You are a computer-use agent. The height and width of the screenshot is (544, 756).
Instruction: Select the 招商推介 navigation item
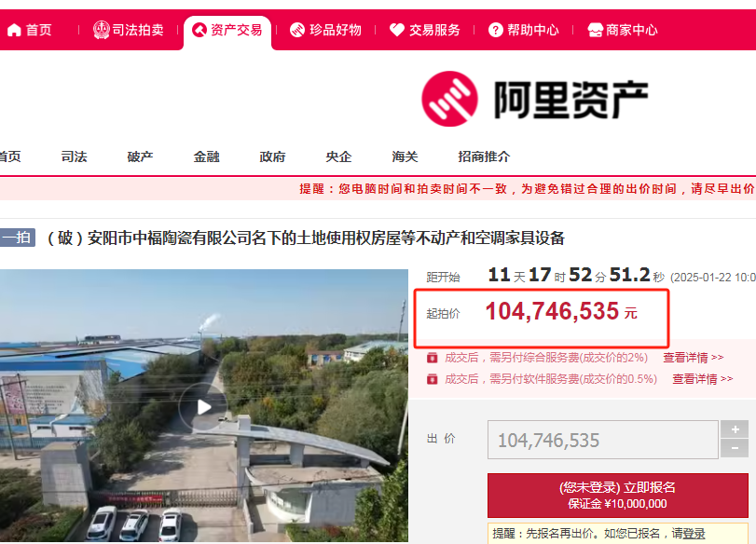484,156
